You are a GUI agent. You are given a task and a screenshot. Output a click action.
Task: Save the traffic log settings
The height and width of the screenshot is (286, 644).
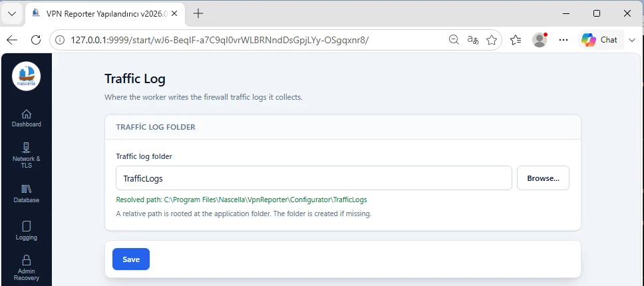click(x=131, y=259)
